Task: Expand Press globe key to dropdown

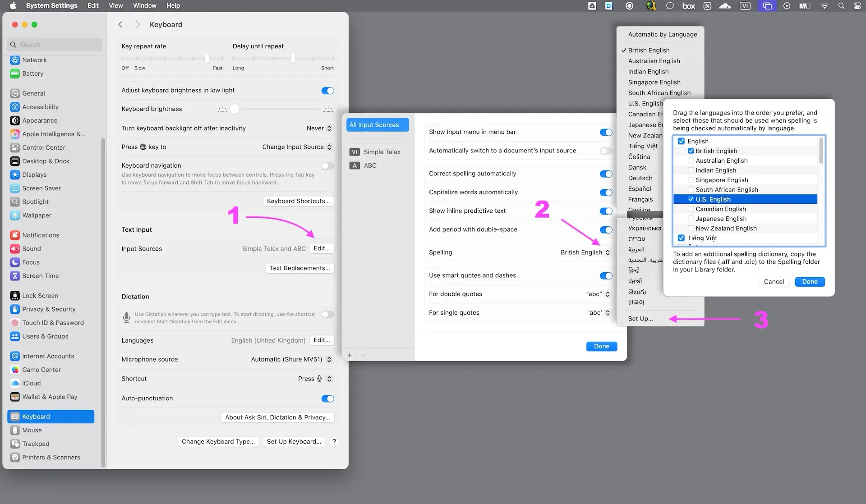Action: 297,147
